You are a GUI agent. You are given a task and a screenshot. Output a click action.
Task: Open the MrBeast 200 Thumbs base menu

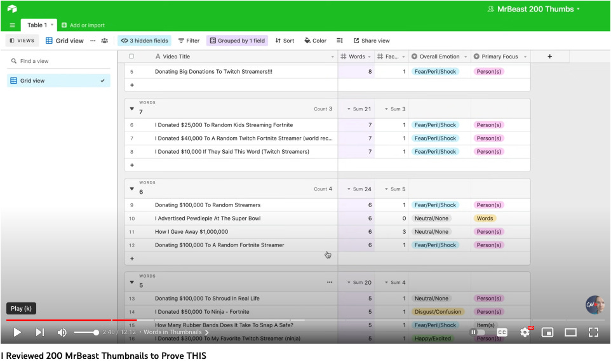pyautogui.click(x=535, y=9)
